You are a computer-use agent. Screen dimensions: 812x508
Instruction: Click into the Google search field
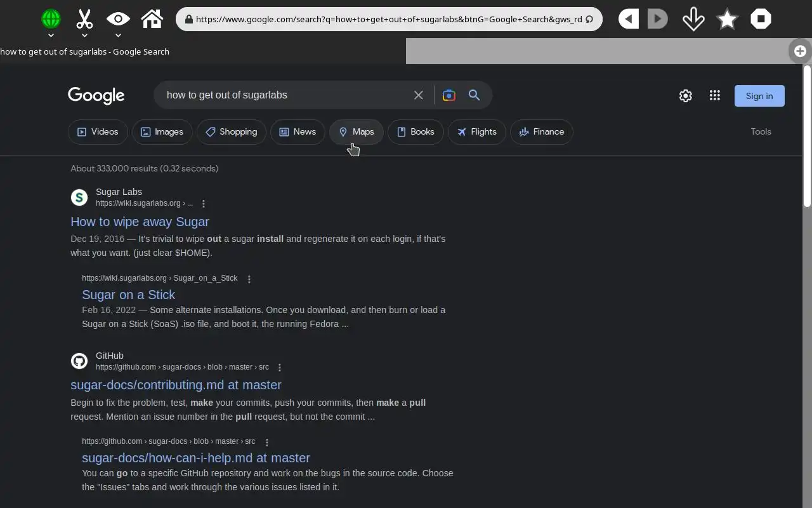point(285,95)
